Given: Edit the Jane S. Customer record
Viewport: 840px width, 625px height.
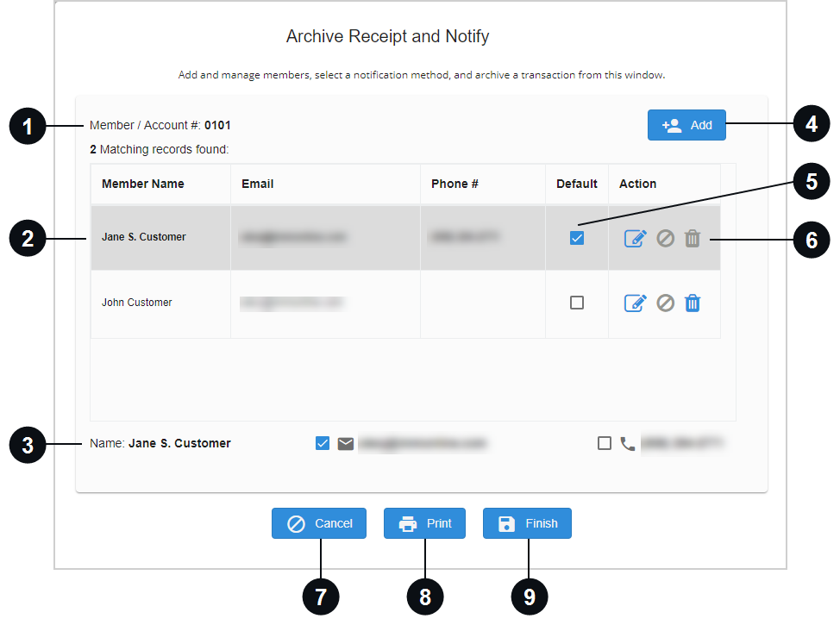Looking at the screenshot, I should click(636, 238).
